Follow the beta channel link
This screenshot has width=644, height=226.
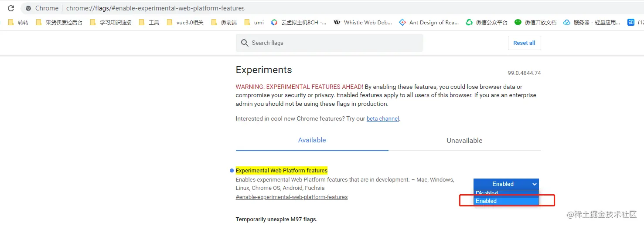click(382, 119)
